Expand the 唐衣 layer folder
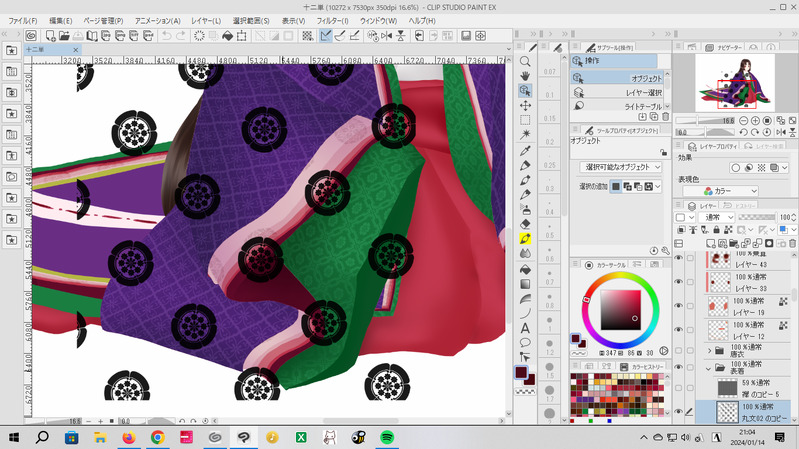 pyautogui.click(x=709, y=351)
